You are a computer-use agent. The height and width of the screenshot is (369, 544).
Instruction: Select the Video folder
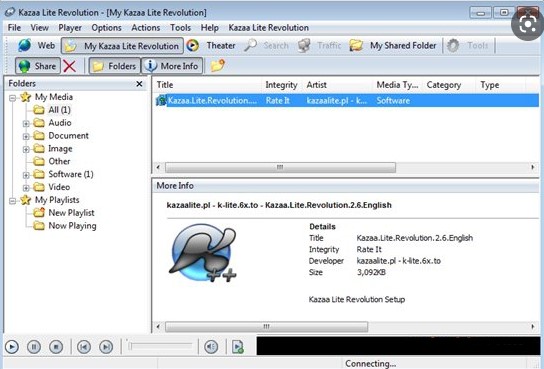tap(52, 187)
